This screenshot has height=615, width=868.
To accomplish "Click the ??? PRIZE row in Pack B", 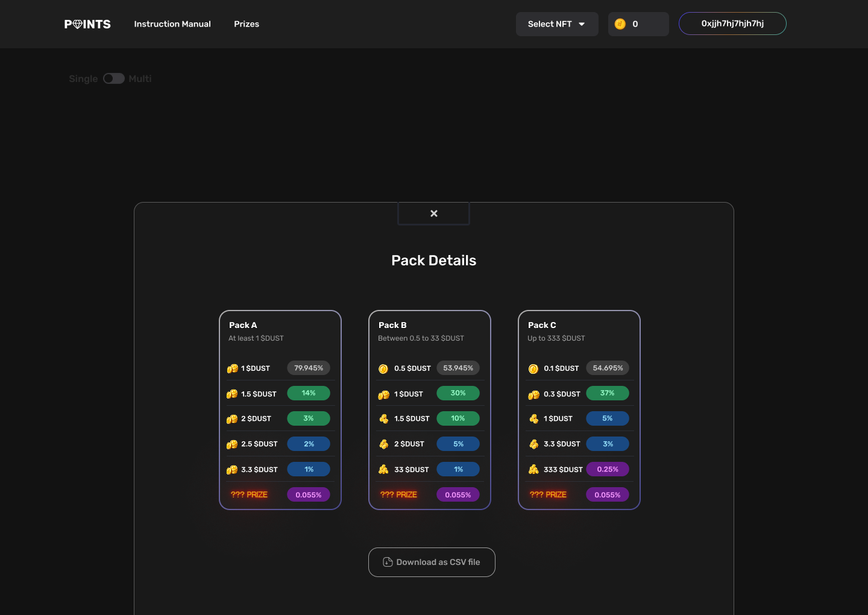I will [x=398, y=494].
